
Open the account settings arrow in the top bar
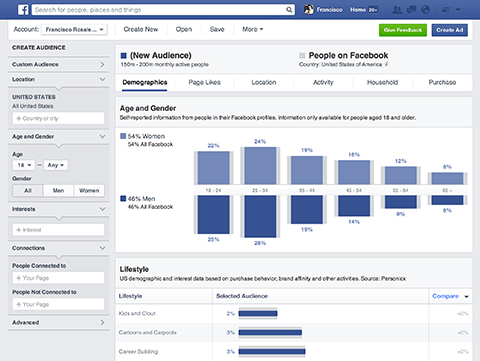point(458,10)
